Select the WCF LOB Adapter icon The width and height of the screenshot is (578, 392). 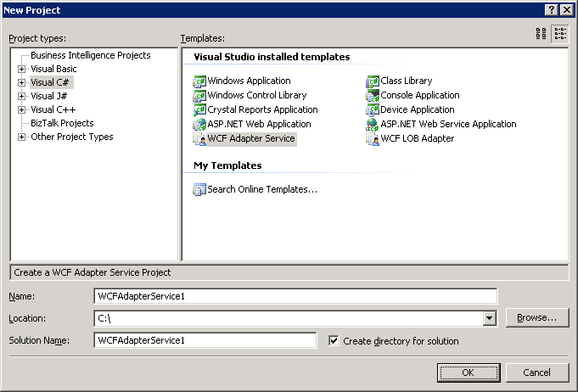click(373, 138)
